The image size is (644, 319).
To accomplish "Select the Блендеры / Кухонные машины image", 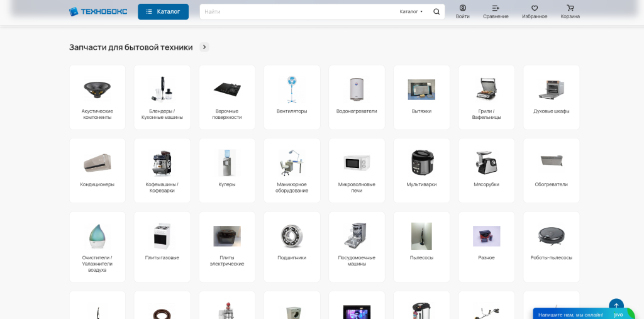I will click(x=162, y=89).
